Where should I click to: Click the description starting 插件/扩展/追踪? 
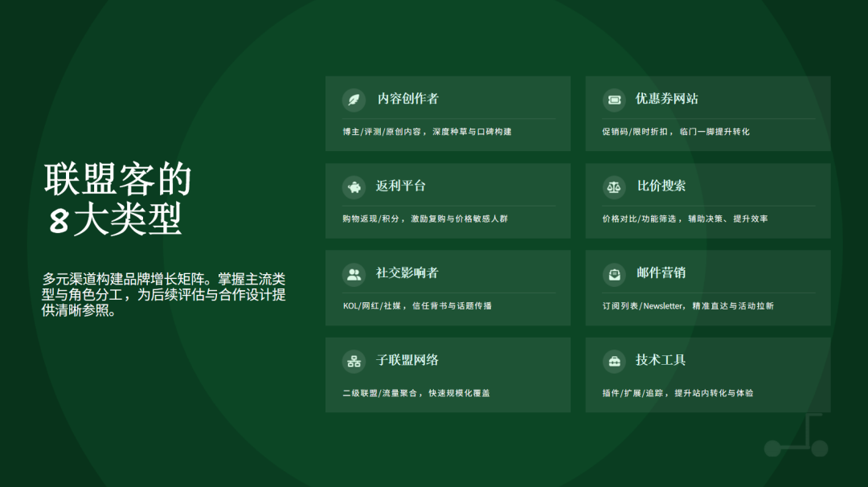click(x=678, y=393)
